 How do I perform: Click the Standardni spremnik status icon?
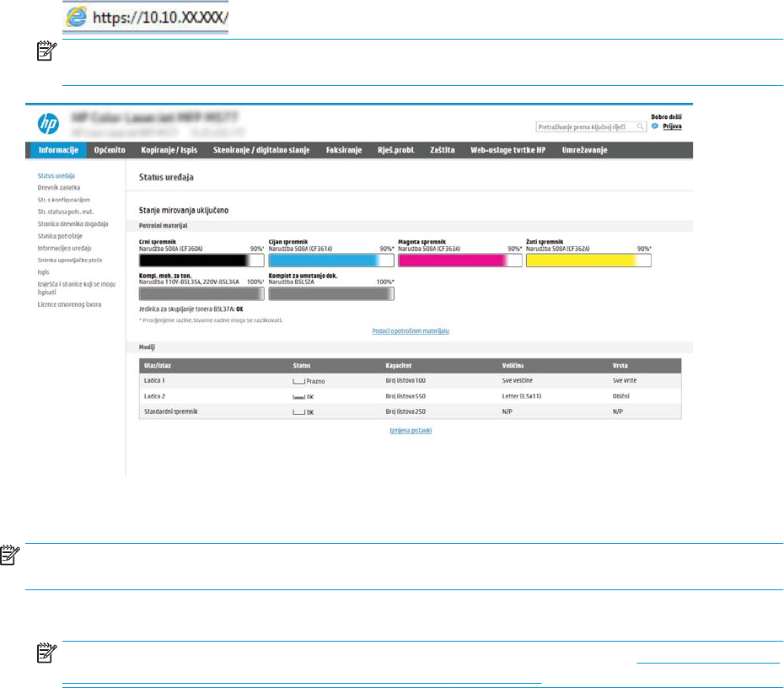[298, 412]
